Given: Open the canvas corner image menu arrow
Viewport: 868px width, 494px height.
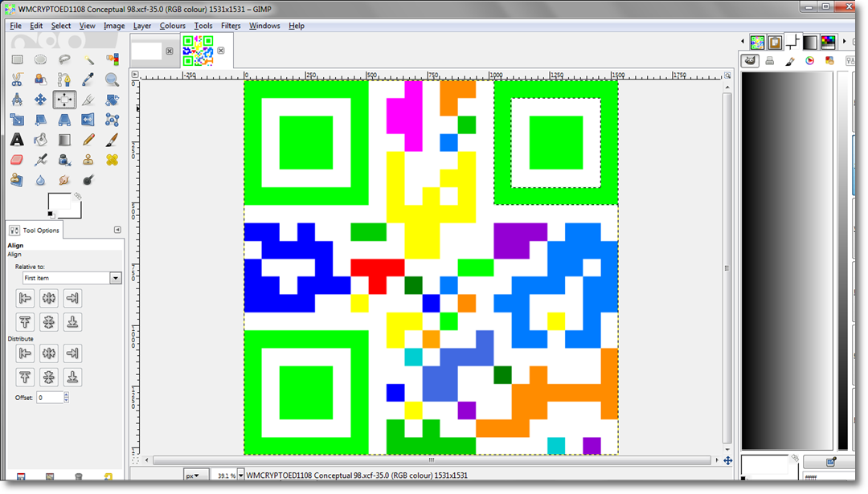Looking at the screenshot, I should point(135,74).
